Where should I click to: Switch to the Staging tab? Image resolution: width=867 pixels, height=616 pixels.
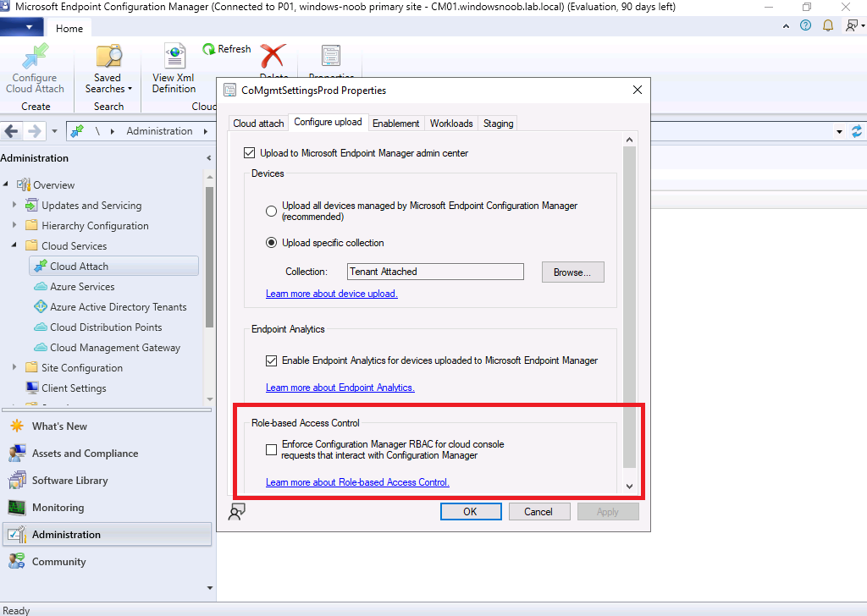click(x=498, y=124)
